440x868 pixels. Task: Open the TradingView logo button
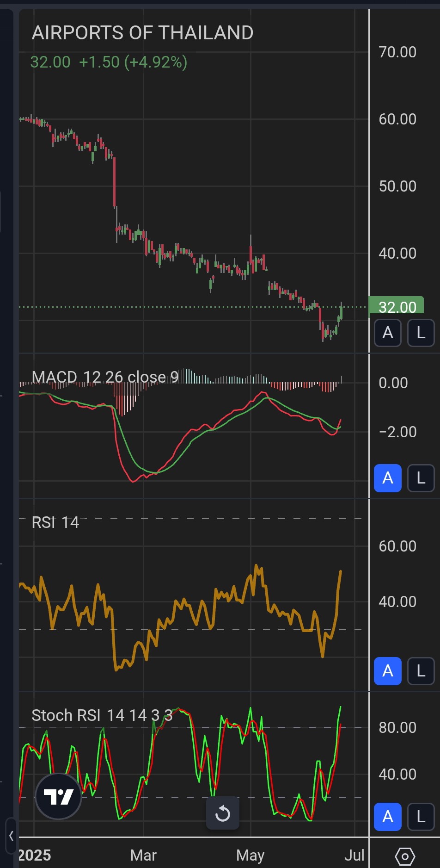click(59, 796)
